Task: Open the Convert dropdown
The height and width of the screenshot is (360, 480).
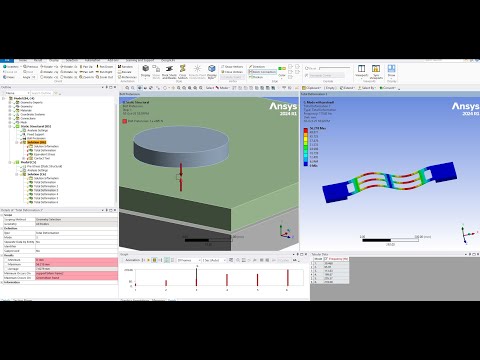Action: point(388,88)
